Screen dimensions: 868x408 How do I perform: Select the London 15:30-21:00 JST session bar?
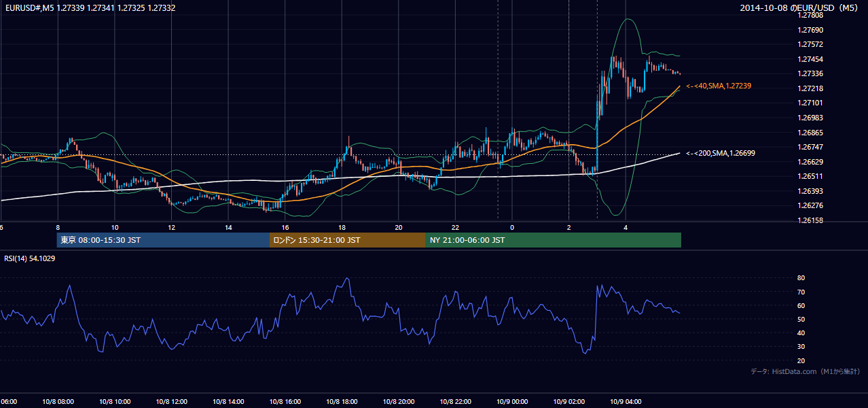(x=348, y=240)
